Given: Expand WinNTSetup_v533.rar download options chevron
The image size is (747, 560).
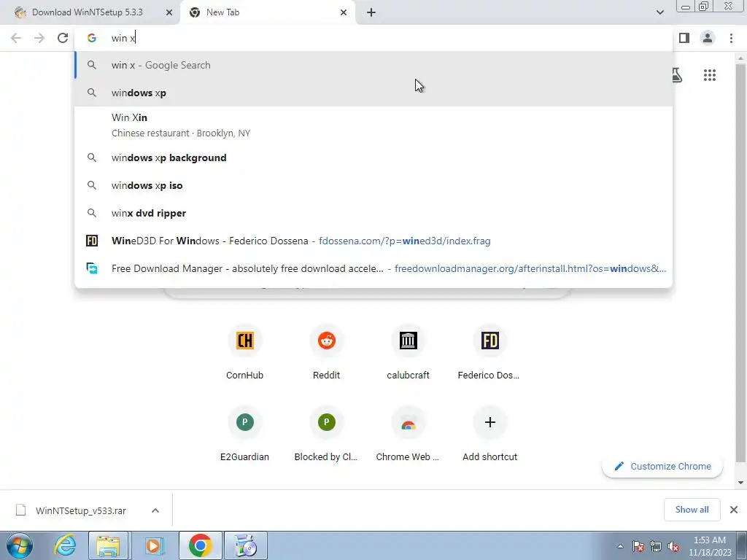Looking at the screenshot, I should coord(155,510).
